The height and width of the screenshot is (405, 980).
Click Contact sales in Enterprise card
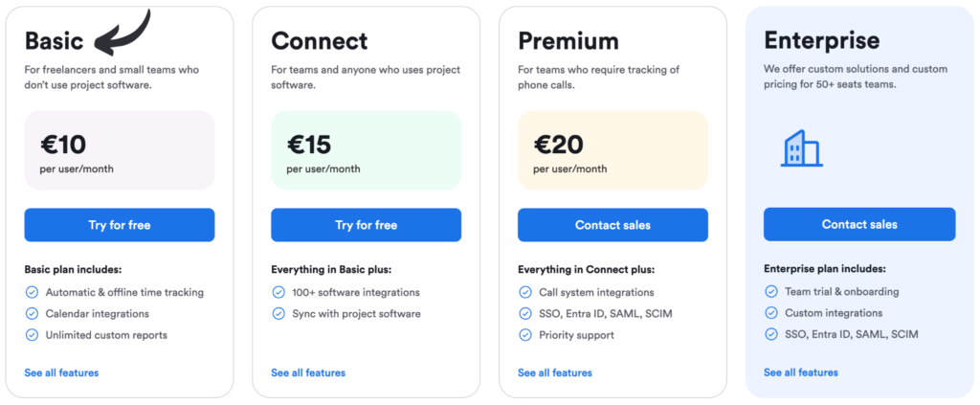(x=859, y=224)
